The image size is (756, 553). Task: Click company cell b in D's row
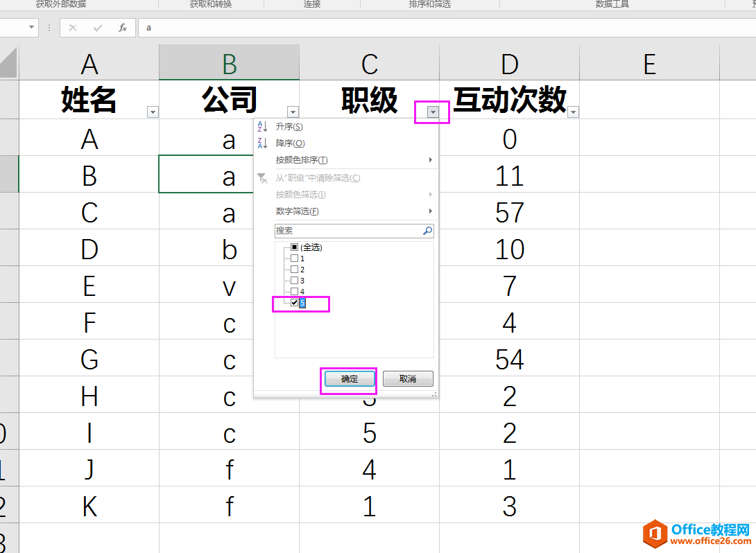tap(207, 247)
